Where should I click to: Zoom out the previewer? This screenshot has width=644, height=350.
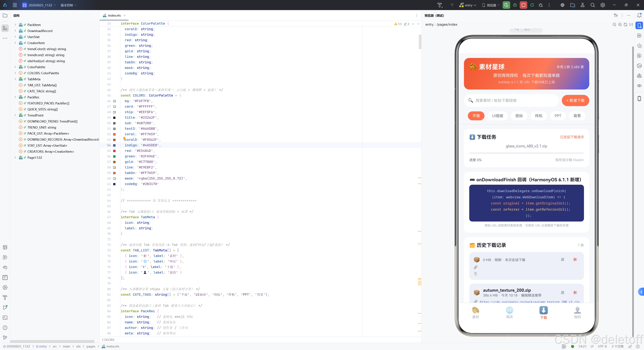(614, 24)
